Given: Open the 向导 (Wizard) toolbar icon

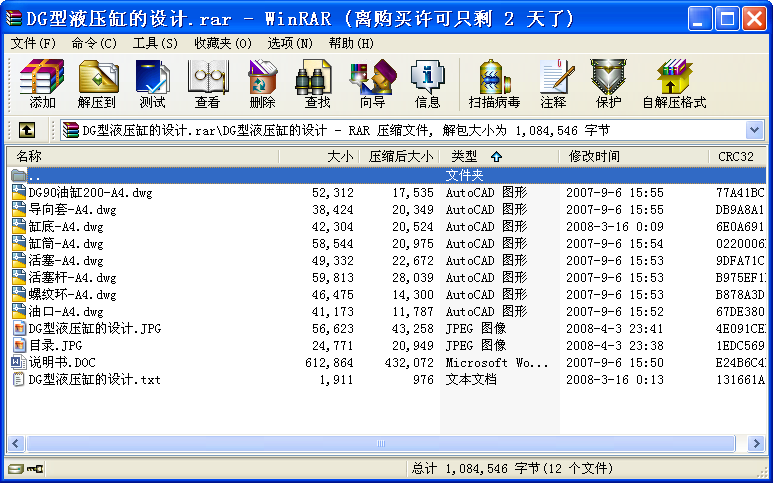Looking at the screenshot, I should (x=372, y=83).
